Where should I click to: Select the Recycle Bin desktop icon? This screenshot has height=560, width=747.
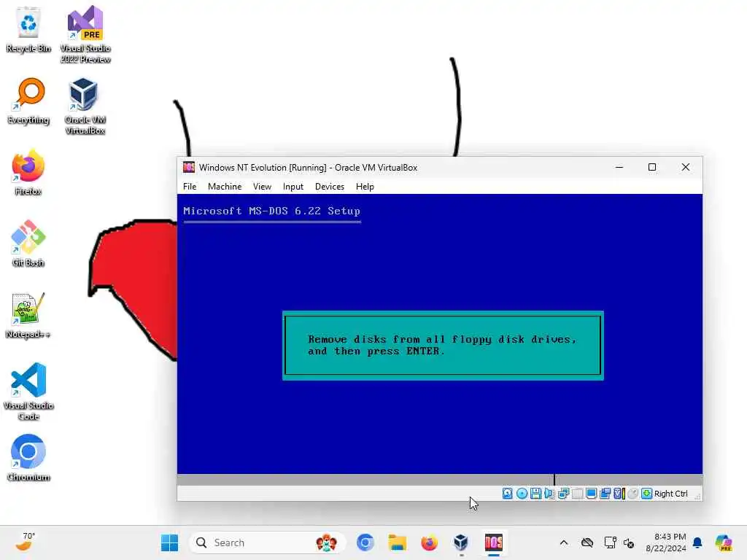coord(28,31)
